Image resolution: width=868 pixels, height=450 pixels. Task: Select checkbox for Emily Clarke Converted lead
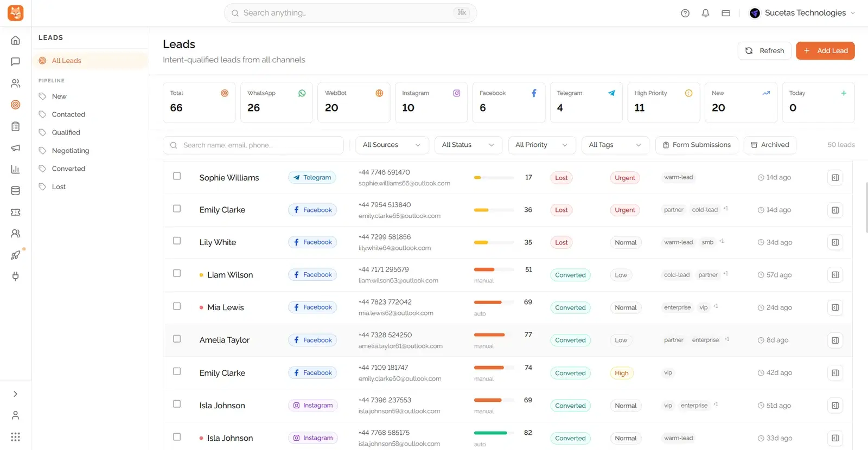coord(177,371)
